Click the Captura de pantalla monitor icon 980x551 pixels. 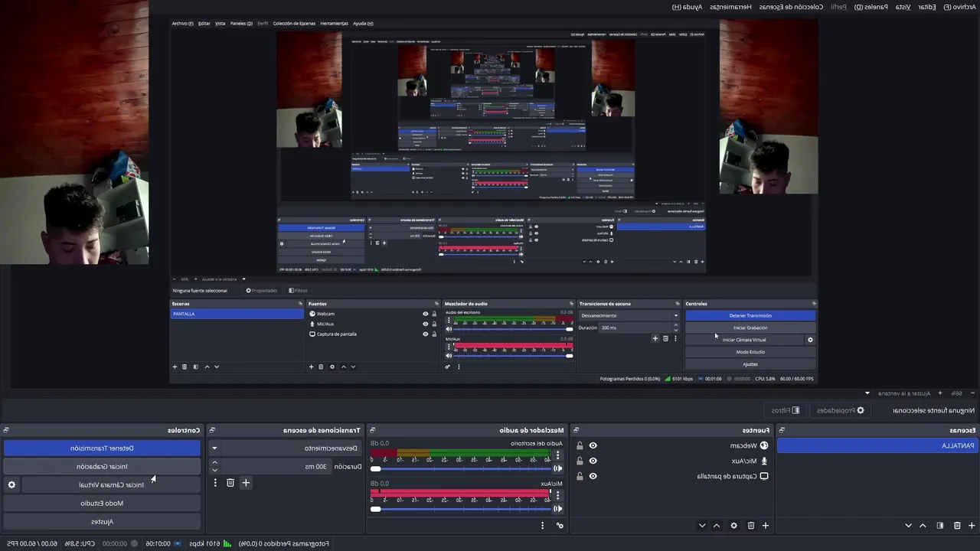[x=763, y=476]
